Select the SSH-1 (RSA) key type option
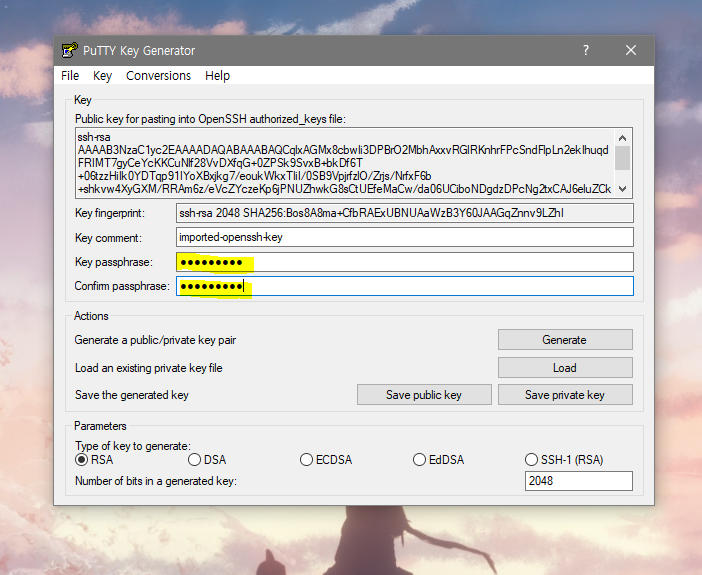Image resolution: width=702 pixels, height=575 pixels. coord(531,460)
